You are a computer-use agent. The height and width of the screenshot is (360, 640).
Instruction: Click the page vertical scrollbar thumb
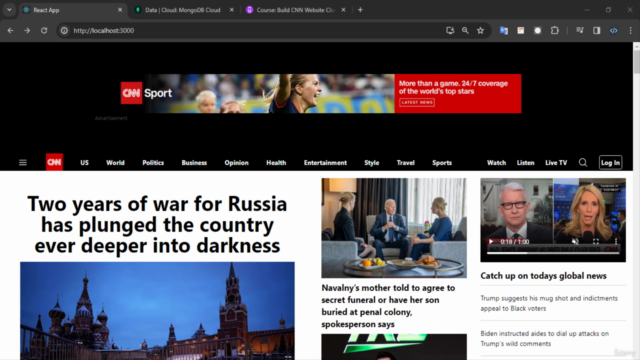[636, 62]
